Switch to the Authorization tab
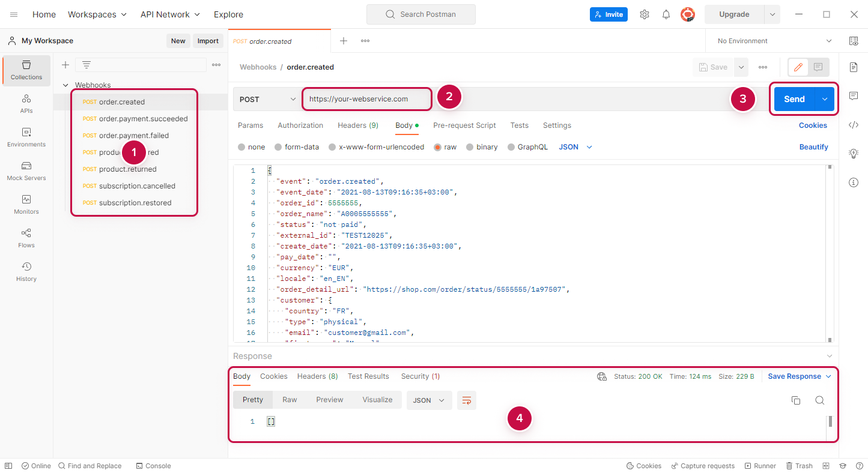The image size is (868, 473). coord(300,125)
